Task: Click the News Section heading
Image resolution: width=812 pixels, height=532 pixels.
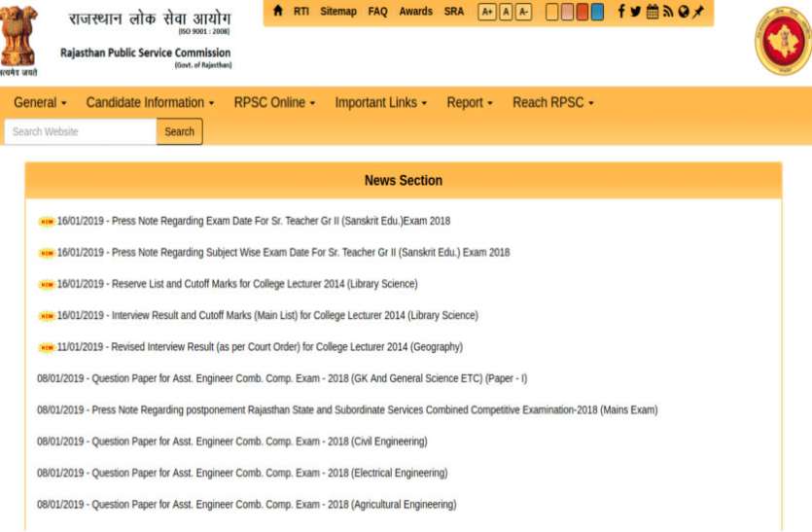Action: [404, 181]
